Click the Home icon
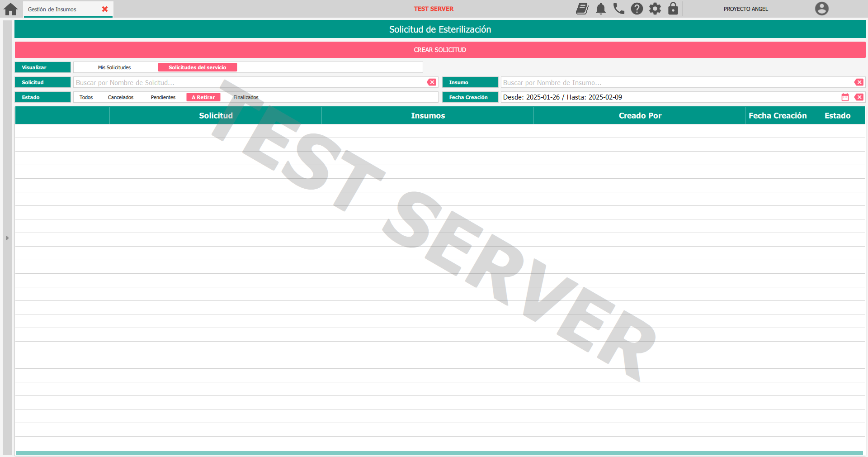868x457 pixels. coord(10,9)
